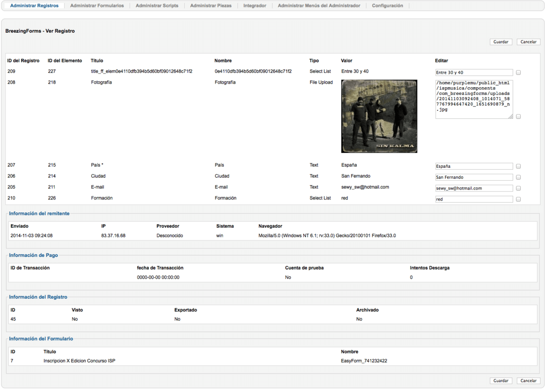Click the form name EasyForm_741232422
Image resolution: width=545 pixels, height=392 pixels.
pos(364,361)
